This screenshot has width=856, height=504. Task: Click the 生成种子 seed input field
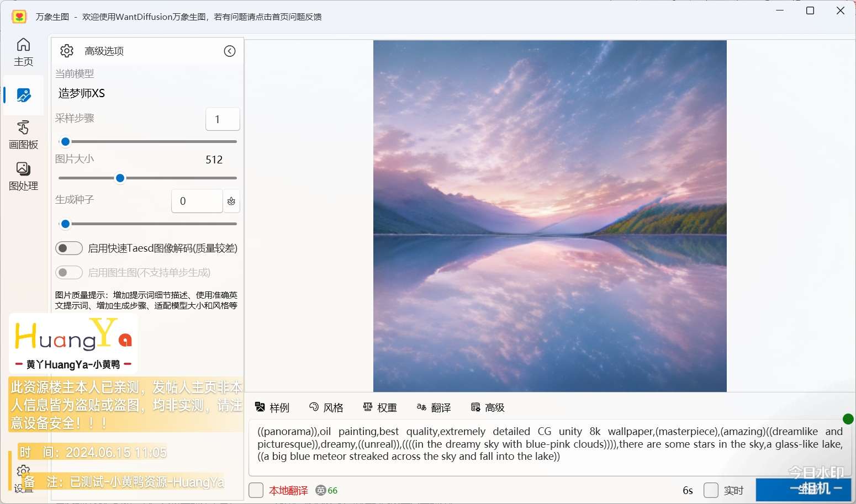pyautogui.click(x=197, y=201)
